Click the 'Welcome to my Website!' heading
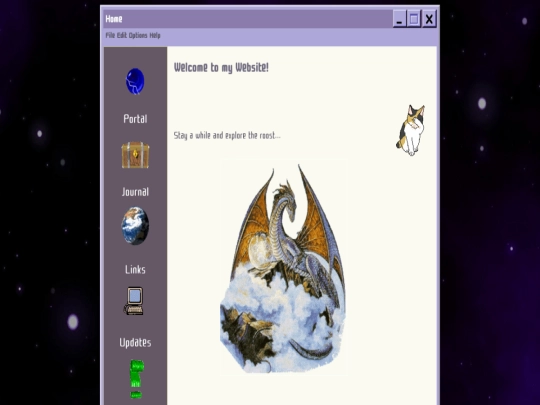Viewport: 540px width, 405px height. point(221,68)
